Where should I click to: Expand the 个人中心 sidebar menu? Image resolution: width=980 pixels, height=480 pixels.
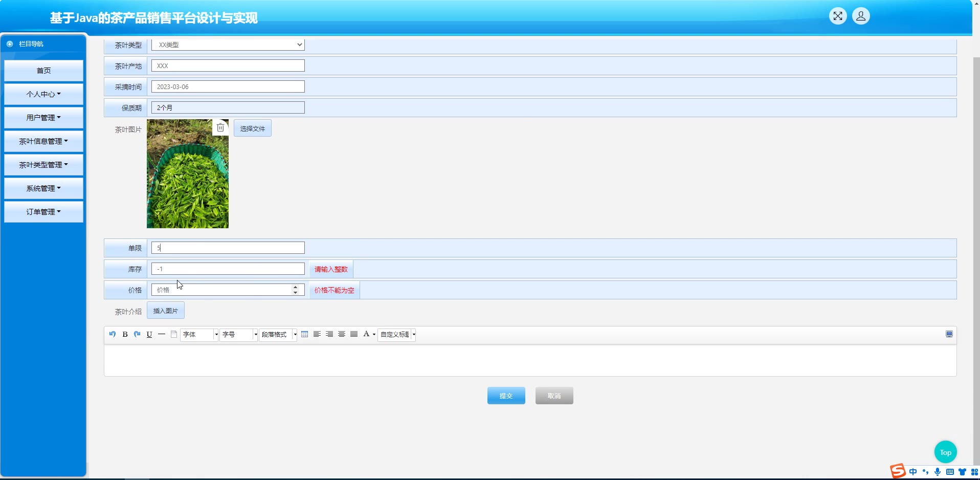(x=43, y=94)
